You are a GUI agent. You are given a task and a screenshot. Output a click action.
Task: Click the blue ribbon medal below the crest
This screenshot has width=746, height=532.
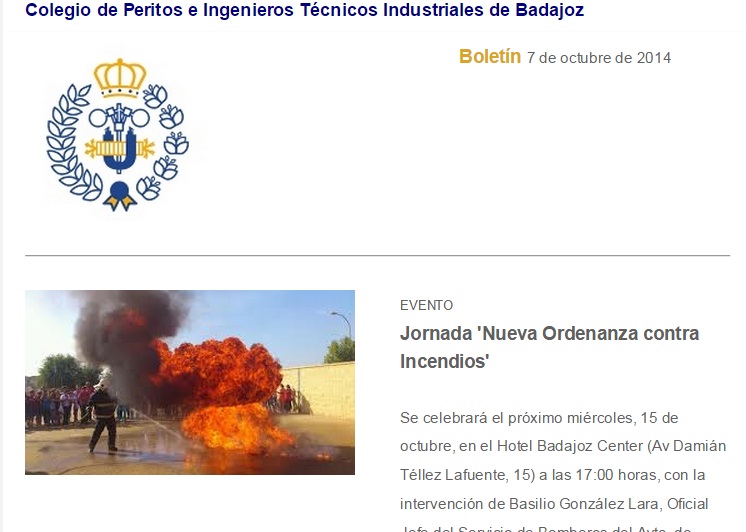click(120, 193)
